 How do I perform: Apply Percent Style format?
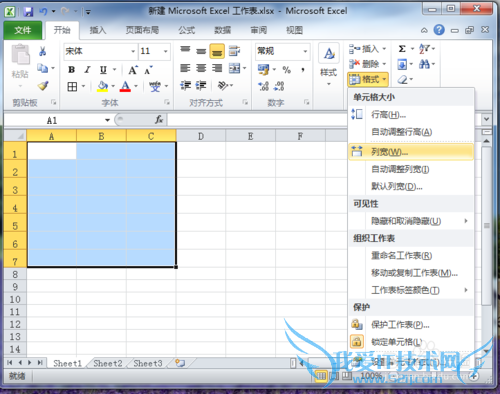click(x=286, y=70)
